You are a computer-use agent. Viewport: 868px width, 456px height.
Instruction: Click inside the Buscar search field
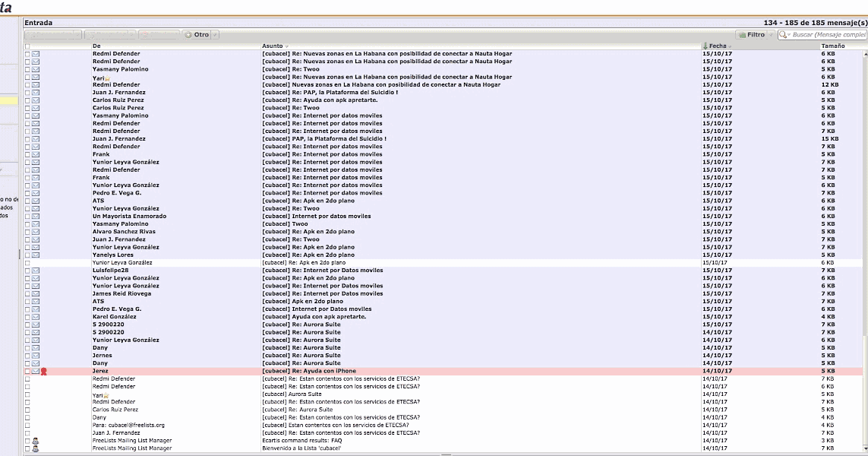click(828, 34)
